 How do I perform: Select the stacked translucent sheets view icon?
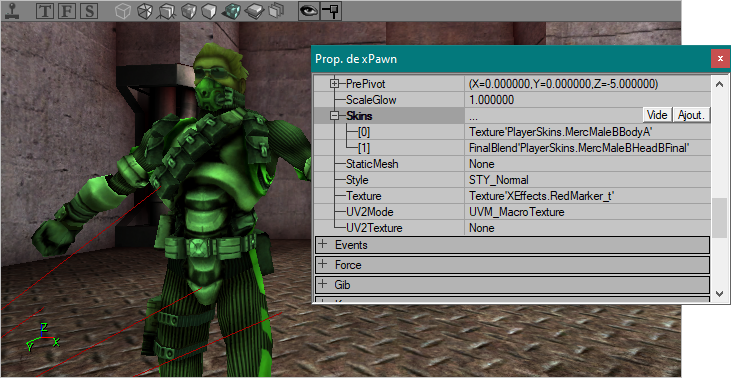coord(276,11)
